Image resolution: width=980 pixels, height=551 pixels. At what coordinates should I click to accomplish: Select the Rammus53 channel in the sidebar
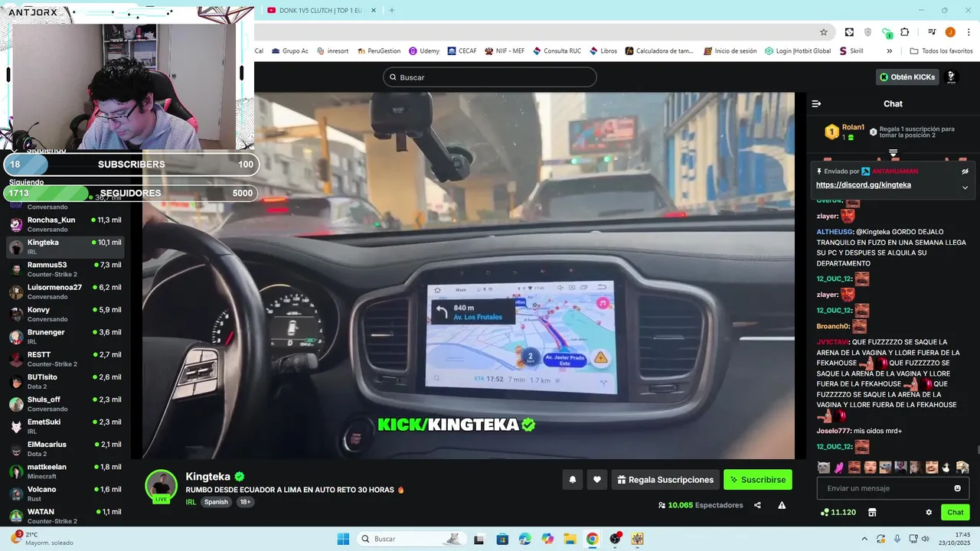pos(65,269)
